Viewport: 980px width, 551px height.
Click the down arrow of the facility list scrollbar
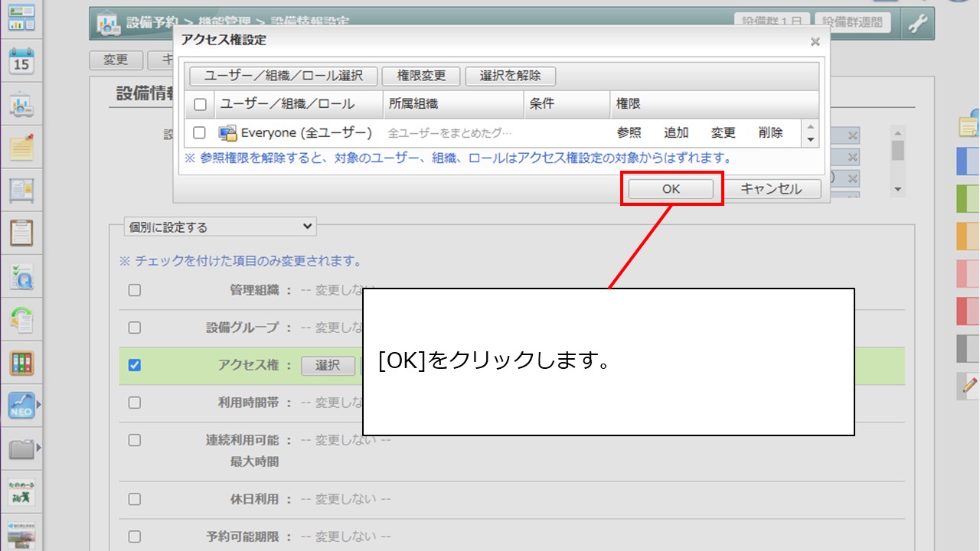(898, 190)
